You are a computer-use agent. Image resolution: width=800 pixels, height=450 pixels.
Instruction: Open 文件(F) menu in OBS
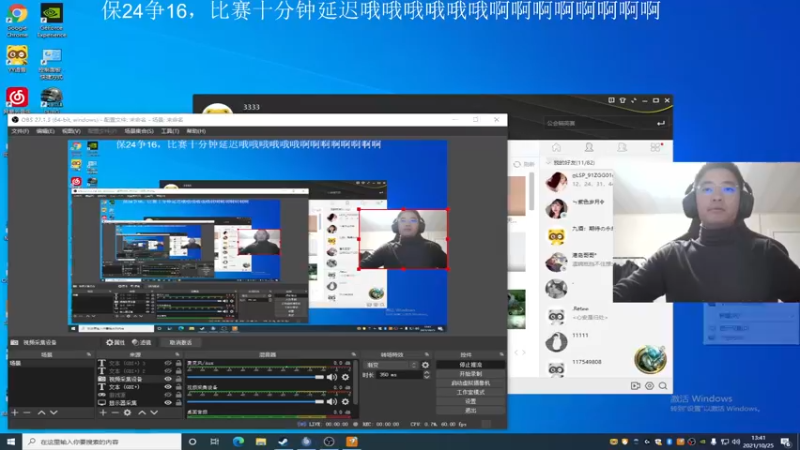click(x=20, y=131)
